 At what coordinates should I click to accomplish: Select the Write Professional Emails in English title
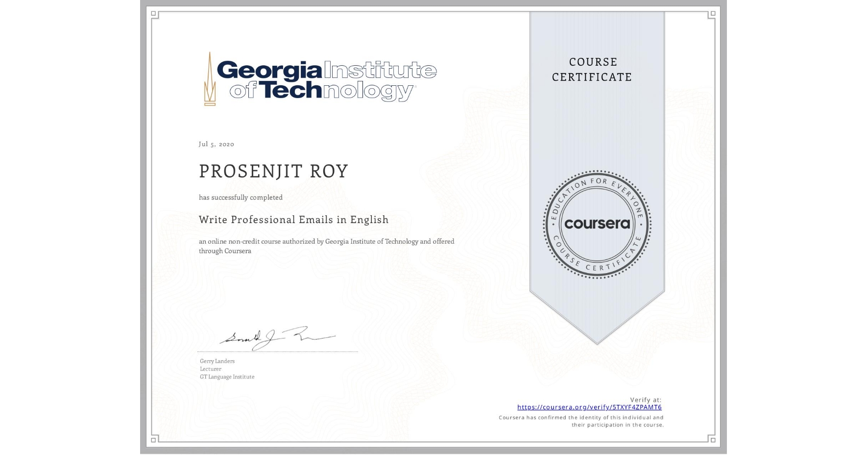pyautogui.click(x=293, y=220)
